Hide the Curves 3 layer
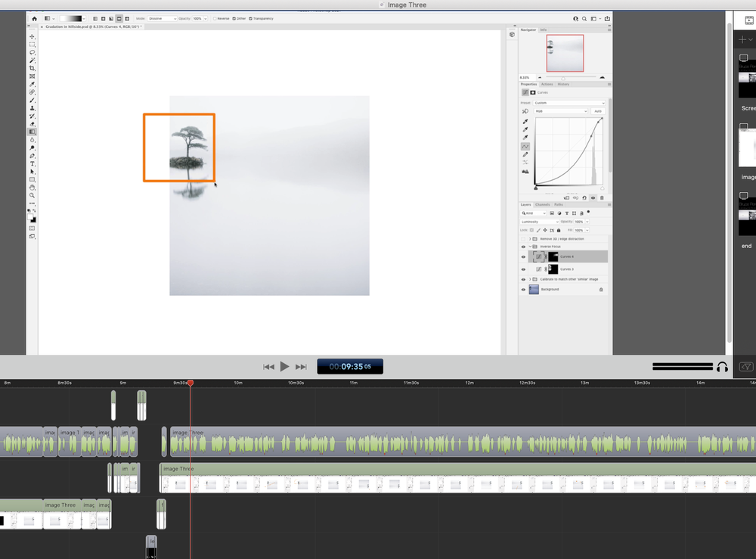 pyautogui.click(x=523, y=269)
